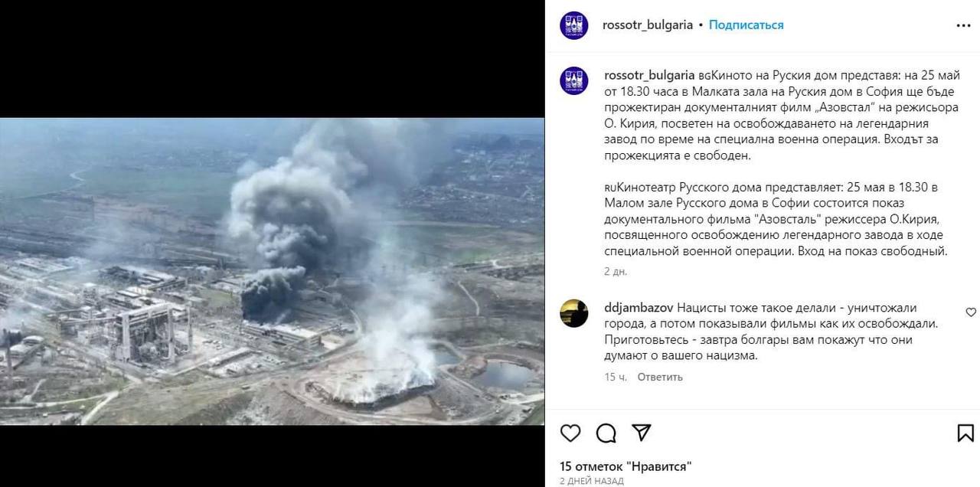Open the three-dot post options menu
This screenshot has width=980, height=487.
[963, 25]
